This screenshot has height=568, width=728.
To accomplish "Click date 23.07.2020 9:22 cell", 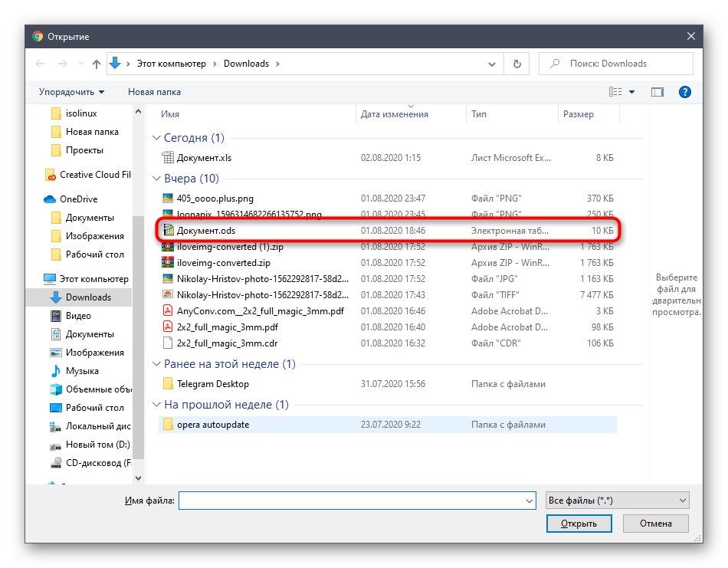I will tap(391, 425).
